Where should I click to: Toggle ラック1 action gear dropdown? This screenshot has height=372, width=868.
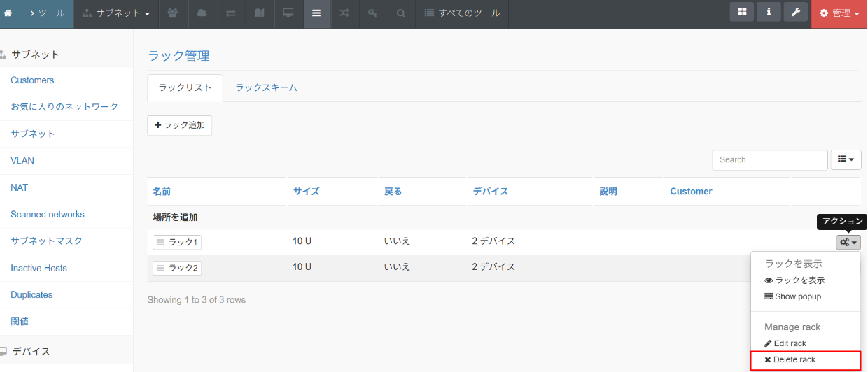pyautogui.click(x=848, y=242)
